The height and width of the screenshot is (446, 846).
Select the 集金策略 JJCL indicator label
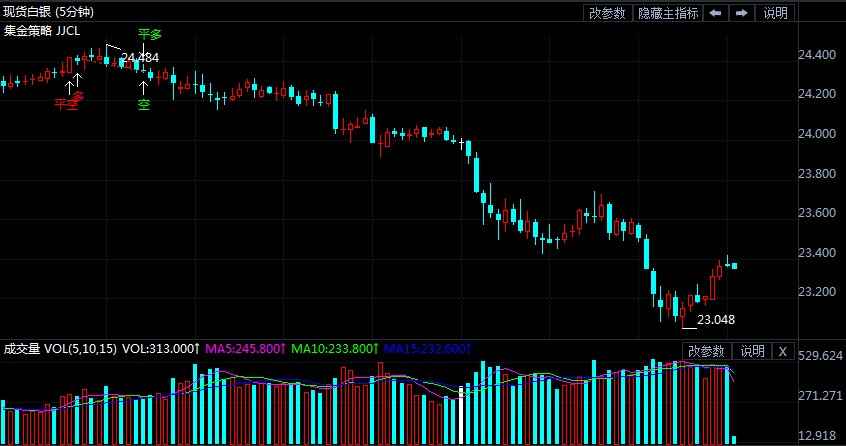(x=44, y=31)
